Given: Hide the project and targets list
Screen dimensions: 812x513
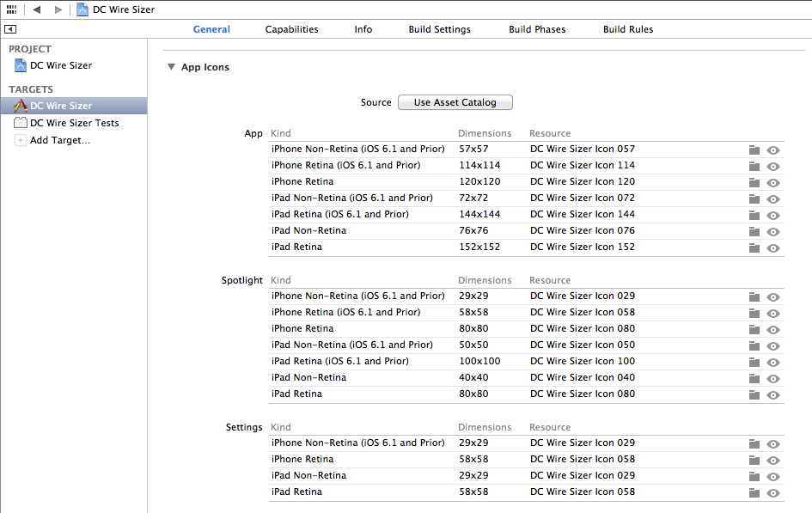Looking at the screenshot, I should pyautogui.click(x=10, y=29).
